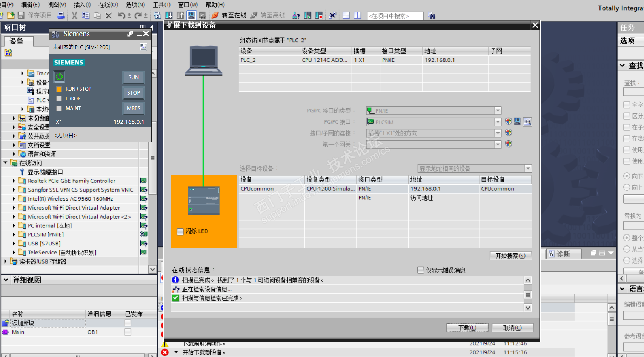Select the CPUcommon row in target devices
This screenshot has width=644, height=357.
pos(385,189)
